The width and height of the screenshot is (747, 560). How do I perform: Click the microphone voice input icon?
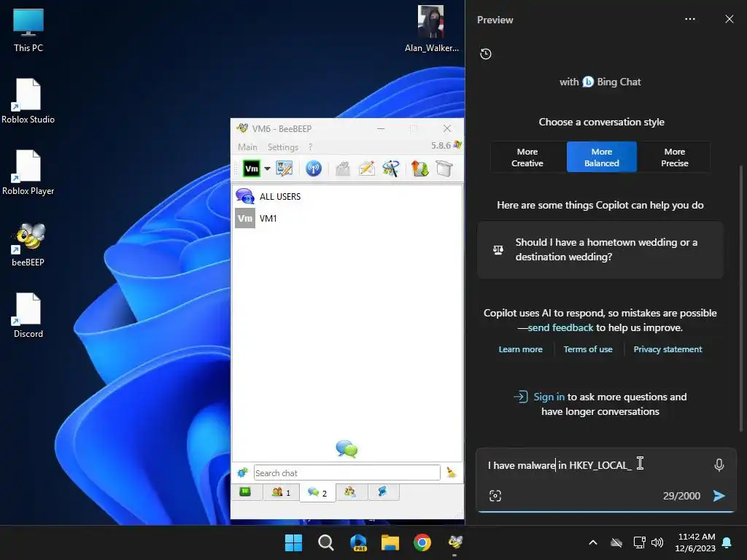tap(719, 464)
